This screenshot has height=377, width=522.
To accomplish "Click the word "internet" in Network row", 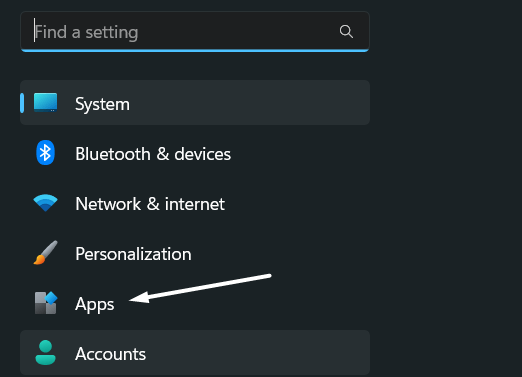I will (195, 204).
